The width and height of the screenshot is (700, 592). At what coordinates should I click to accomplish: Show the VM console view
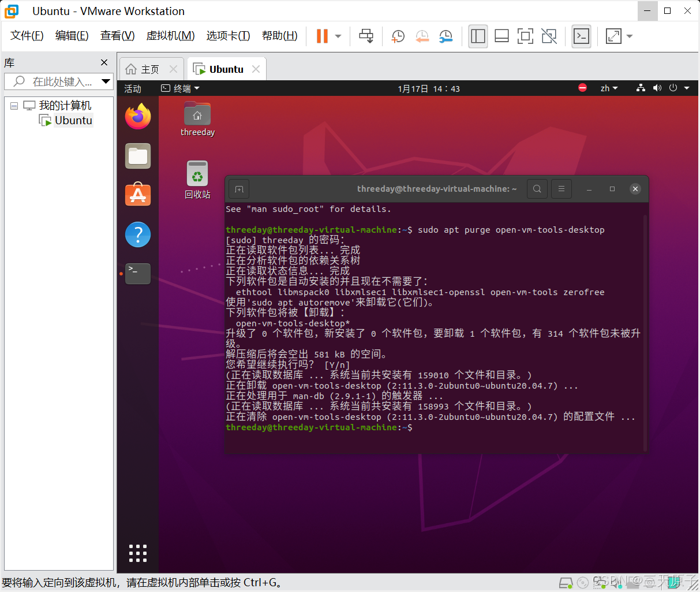[581, 36]
